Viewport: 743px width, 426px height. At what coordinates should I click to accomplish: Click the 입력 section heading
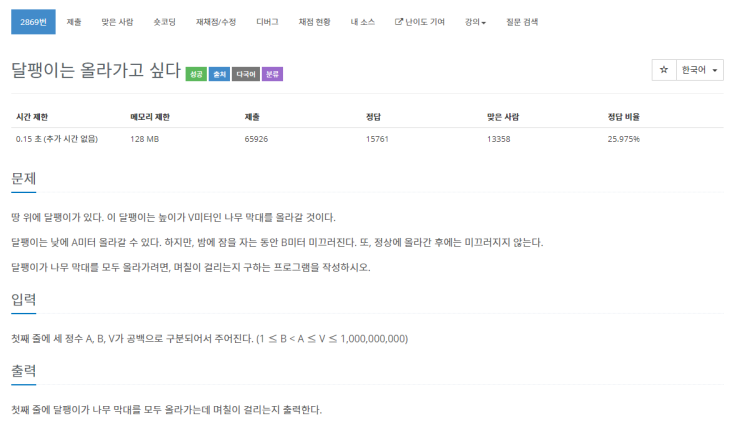tap(24, 299)
